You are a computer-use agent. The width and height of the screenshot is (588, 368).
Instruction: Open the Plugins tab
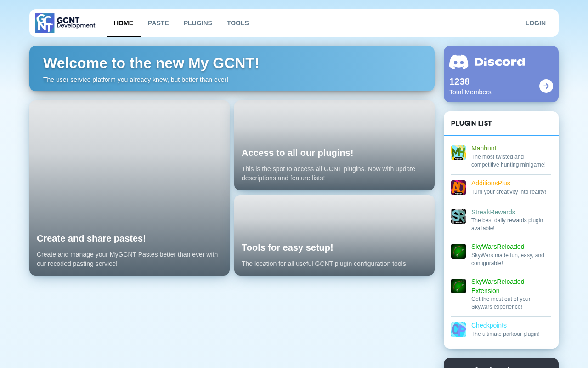tap(198, 23)
